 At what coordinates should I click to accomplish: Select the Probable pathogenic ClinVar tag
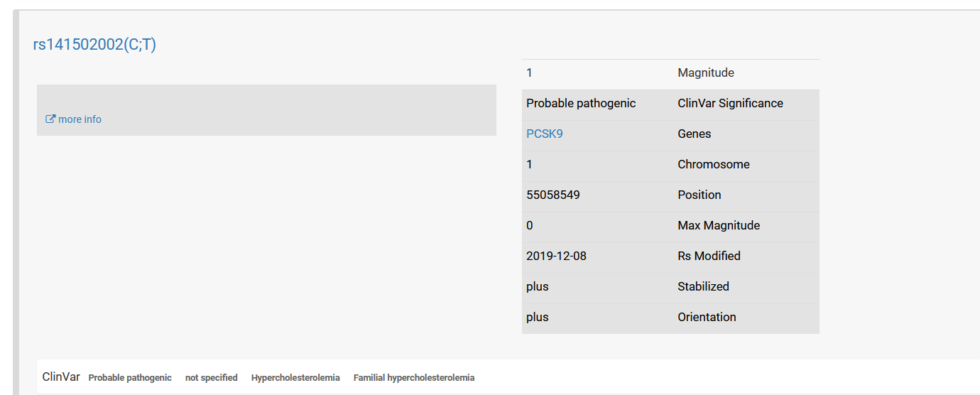(x=130, y=378)
